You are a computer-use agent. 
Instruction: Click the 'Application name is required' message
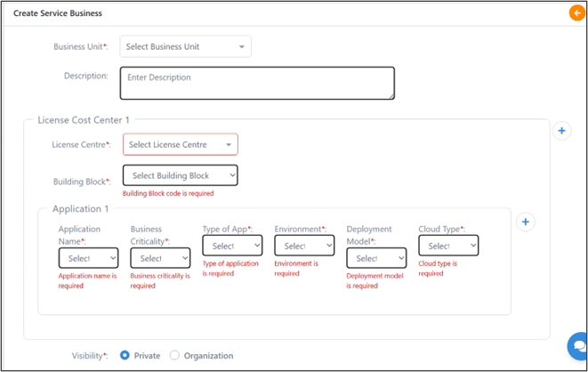pyautogui.click(x=87, y=280)
